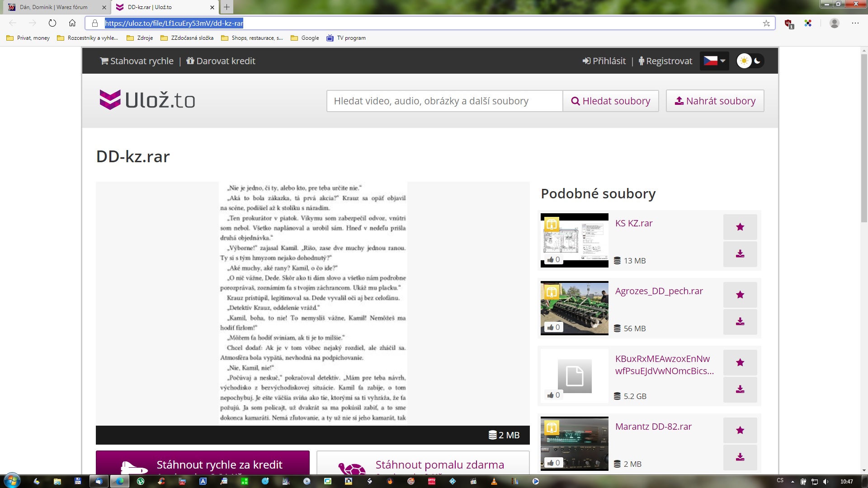Click the page vertical scrollbar thumb
868x488 pixels.
[864, 136]
